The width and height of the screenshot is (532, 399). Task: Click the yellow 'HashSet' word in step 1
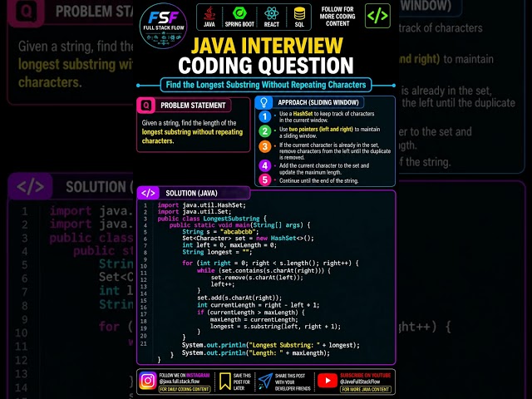pyautogui.click(x=303, y=114)
